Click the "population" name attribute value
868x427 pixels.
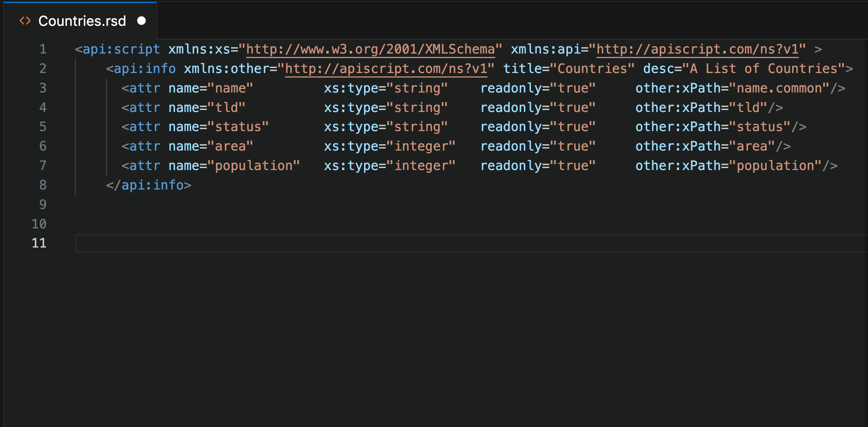[254, 166]
